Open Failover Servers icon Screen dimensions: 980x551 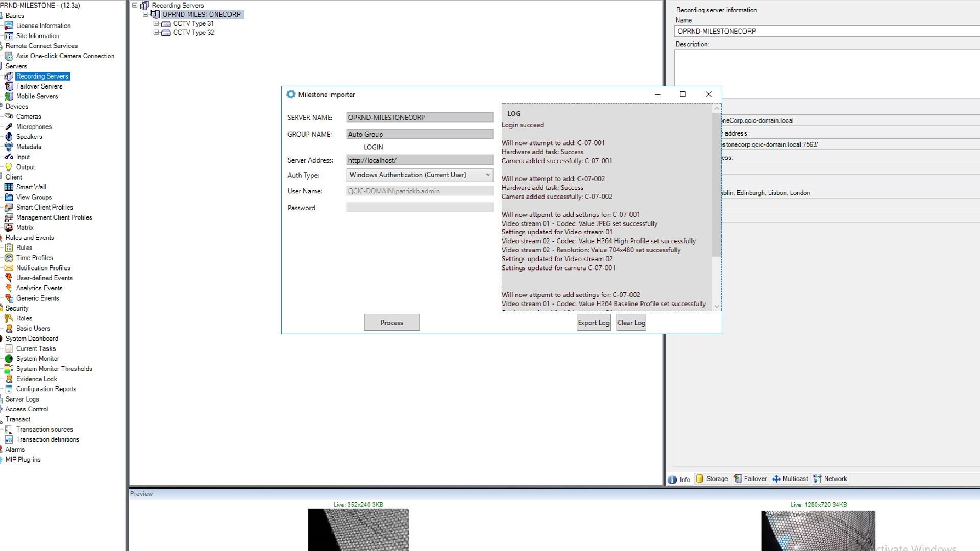[9, 86]
